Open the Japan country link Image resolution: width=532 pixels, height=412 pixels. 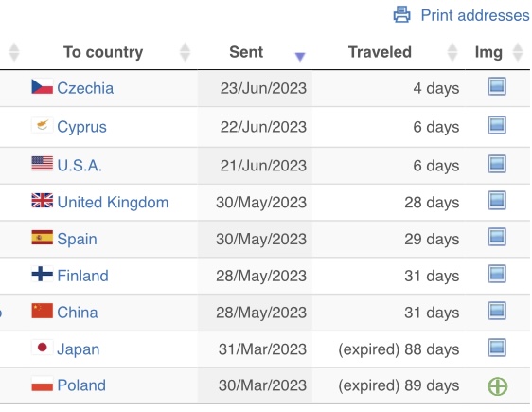(x=79, y=349)
